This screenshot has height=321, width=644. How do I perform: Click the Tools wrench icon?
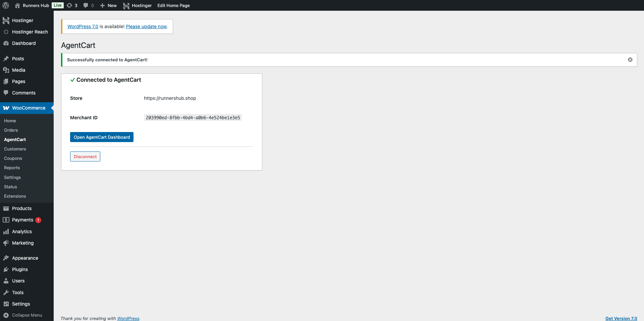click(6, 293)
